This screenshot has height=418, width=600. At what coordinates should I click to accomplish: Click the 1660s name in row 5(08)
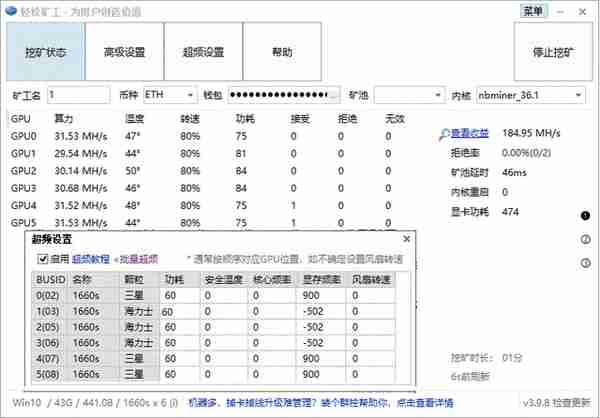tap(86, 374)
